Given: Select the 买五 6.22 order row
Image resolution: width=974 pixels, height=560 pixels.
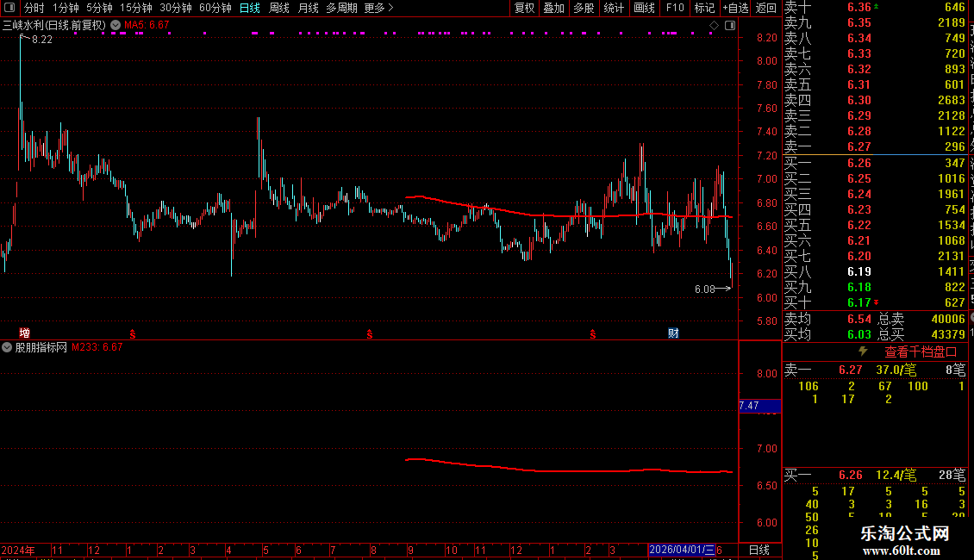Looking at the screenshot, I should pyautogui.click(x=875, y=225).
